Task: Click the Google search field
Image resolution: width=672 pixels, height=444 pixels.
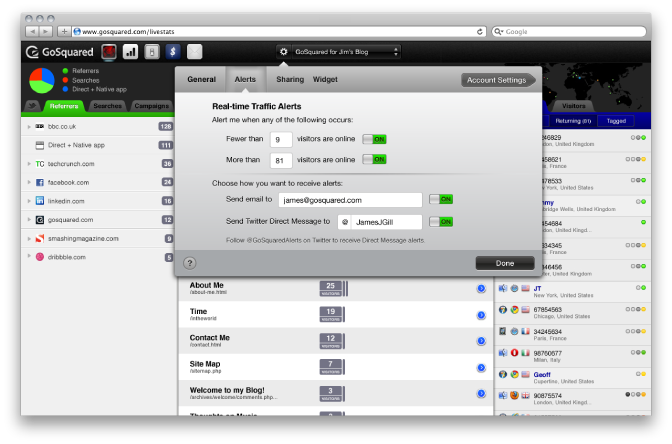Action: click(569, 31)
